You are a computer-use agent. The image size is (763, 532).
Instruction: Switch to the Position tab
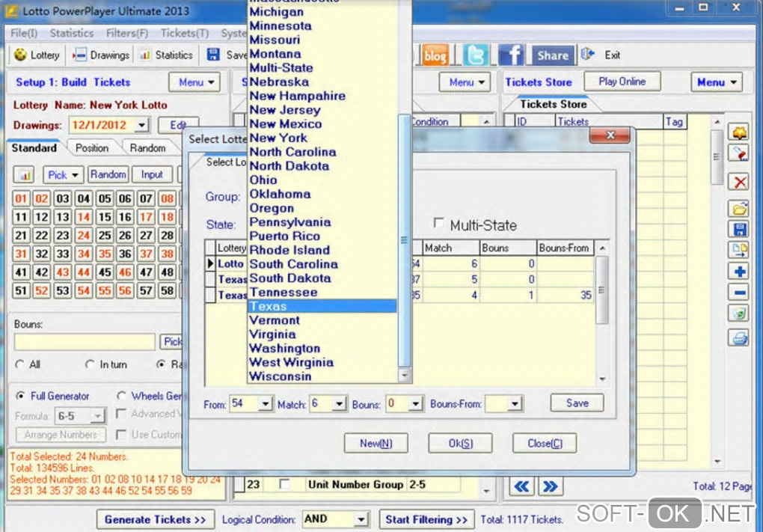click(x=92, y=148)
